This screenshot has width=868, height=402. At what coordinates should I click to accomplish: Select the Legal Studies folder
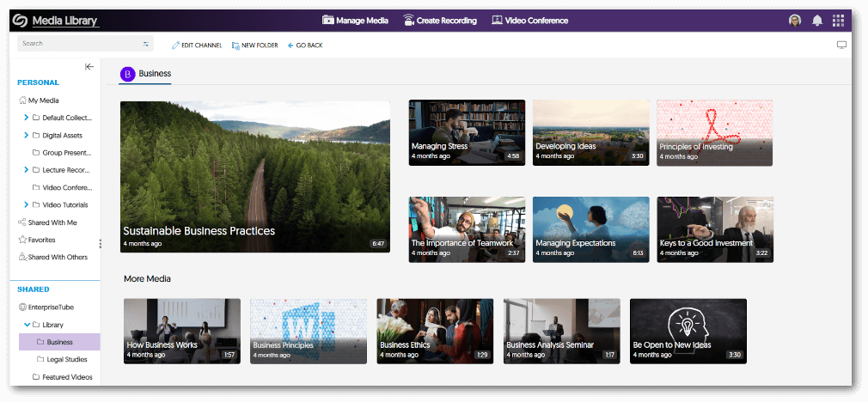(61, 359)
